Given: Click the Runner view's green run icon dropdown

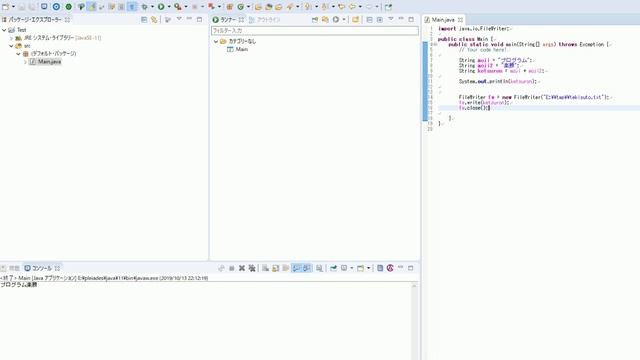Looking at the screenshot, I should pos(344,20).
